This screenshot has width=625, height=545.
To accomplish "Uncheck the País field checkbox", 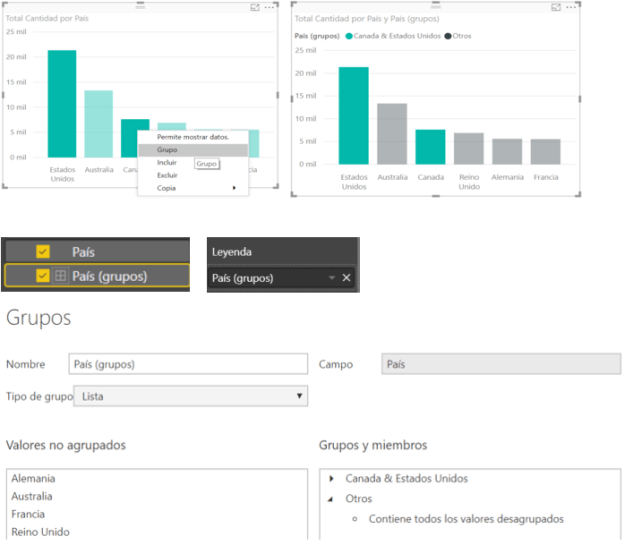I will point(43,253).
